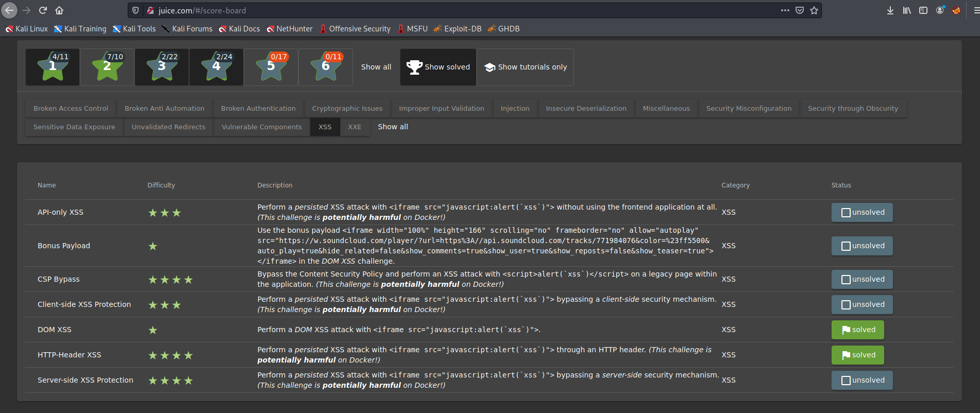
Task: Click unsolved status for CSP Bypass
Action: pos(862,279)
